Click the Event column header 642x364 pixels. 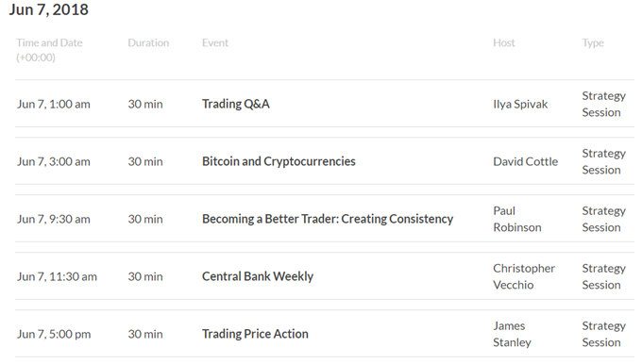pos(215,43)
